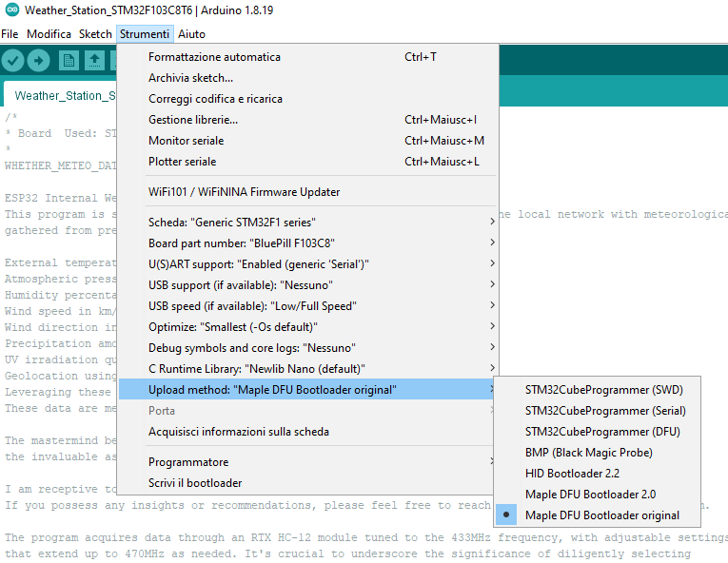Select checked Maple DFU Bootloader original option
Image resolution: width=728 pixels, height=563 pixels.
point(597,515)
